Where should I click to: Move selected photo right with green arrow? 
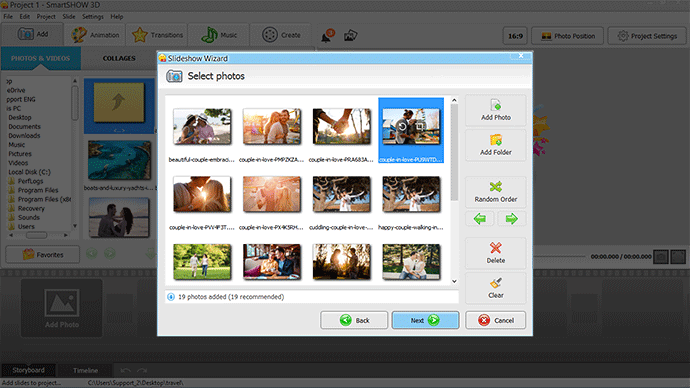511,219
